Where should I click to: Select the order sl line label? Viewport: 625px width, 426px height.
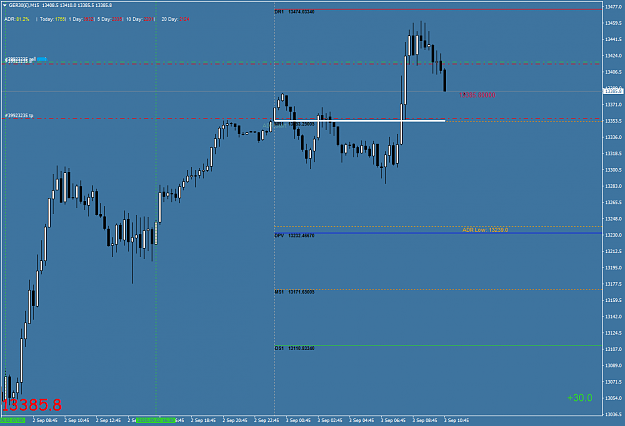click(x=18, y=60)
